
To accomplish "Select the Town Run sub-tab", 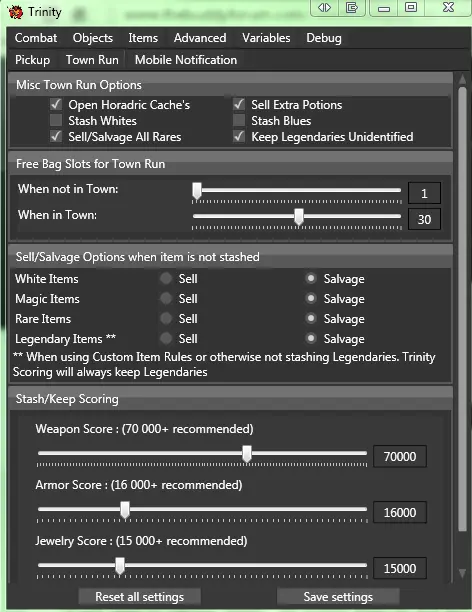I will (x=92, y=60).
